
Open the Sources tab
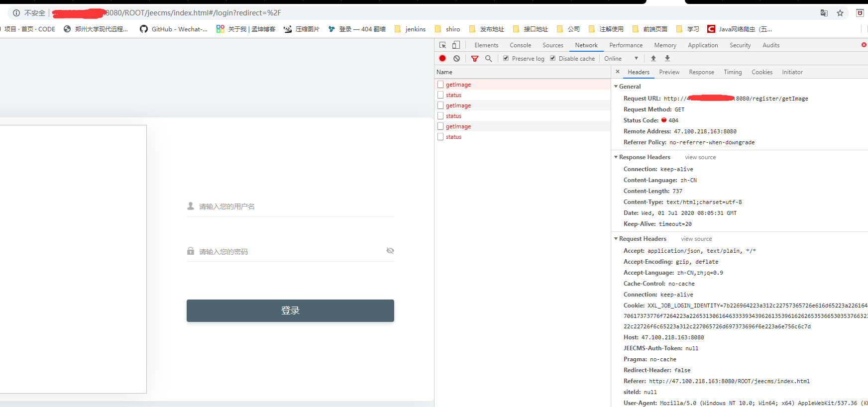pyautogui.click(x=553, y=45)
